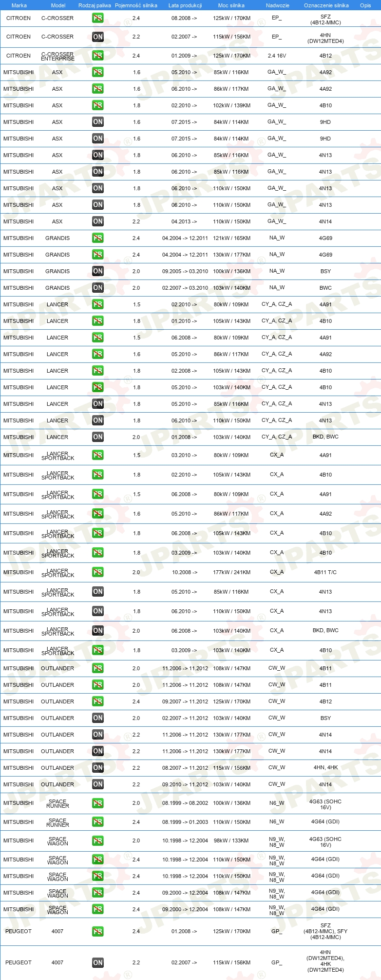Click petrol icon for Grandis 2.4 130kW row
The height and width of the screenshot is (980, 381).
98,255
